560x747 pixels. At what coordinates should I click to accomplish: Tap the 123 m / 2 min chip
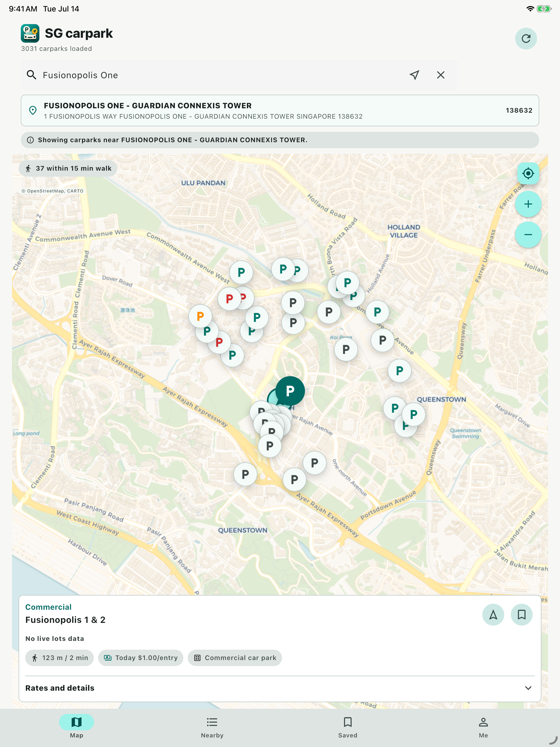coord(59,658)
